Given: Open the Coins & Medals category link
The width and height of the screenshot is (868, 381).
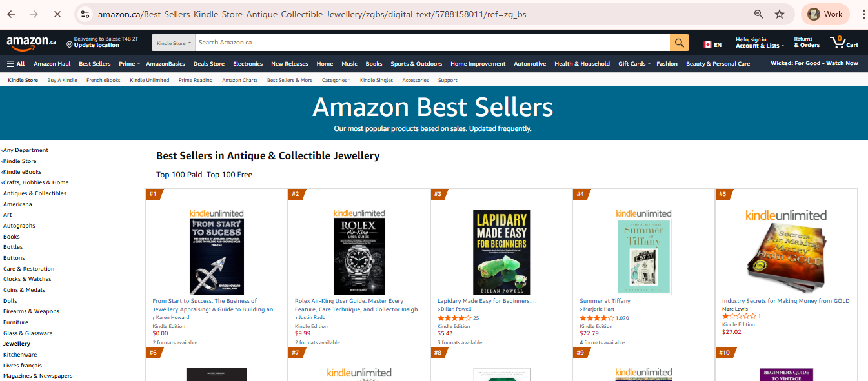Looking at the screenshot, I should pos(24,290).
